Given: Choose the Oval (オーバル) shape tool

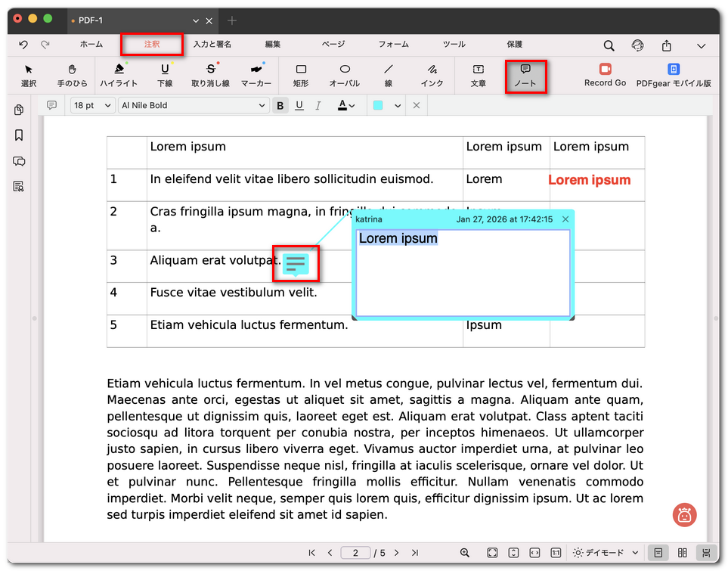Looking at the screenshot, I should coord(345,75).
